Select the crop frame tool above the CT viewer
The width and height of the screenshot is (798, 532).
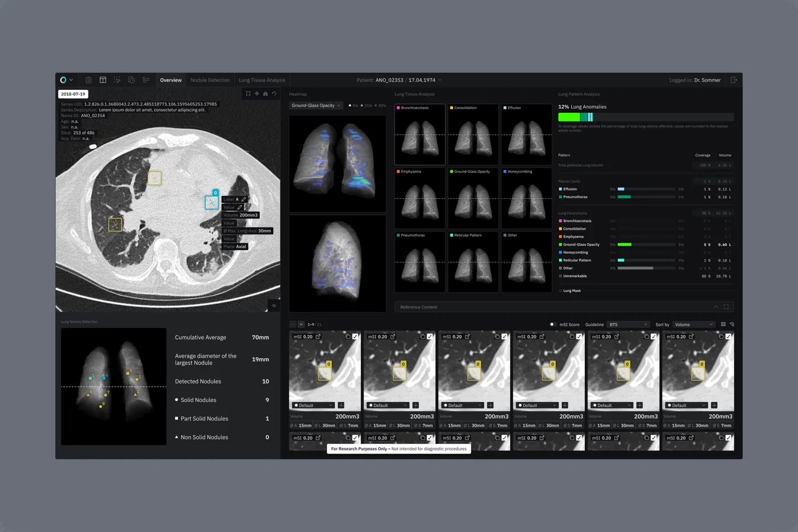coord(248,93)
